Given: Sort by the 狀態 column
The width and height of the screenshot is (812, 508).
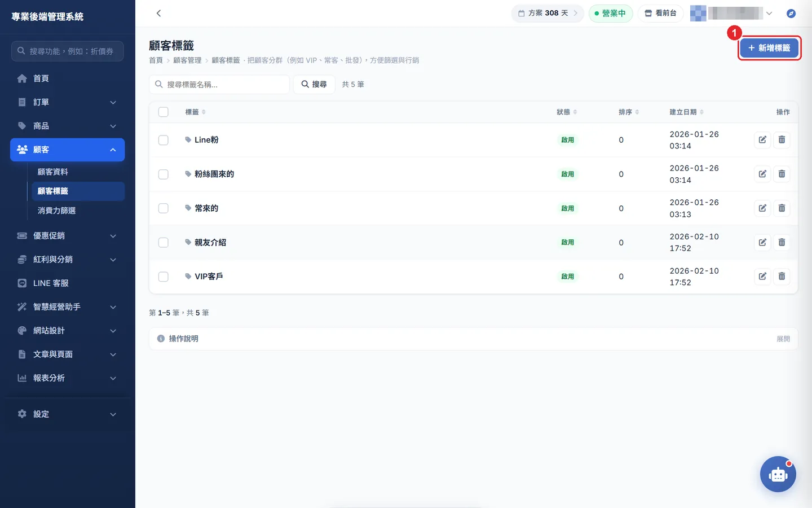Looking at the screenshot, I should pos(567,112).
